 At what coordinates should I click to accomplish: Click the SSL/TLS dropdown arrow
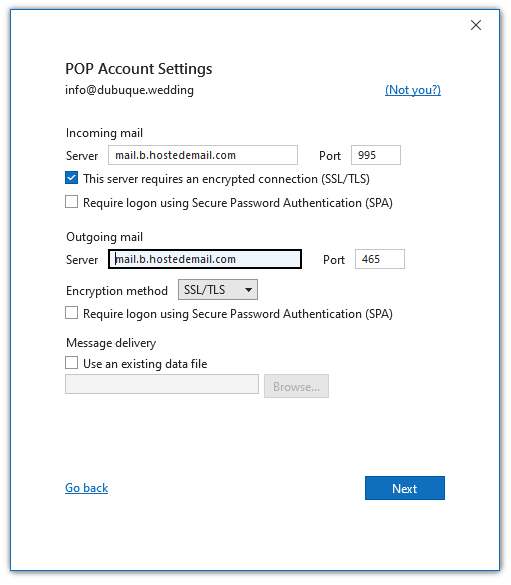coord(248,290)
